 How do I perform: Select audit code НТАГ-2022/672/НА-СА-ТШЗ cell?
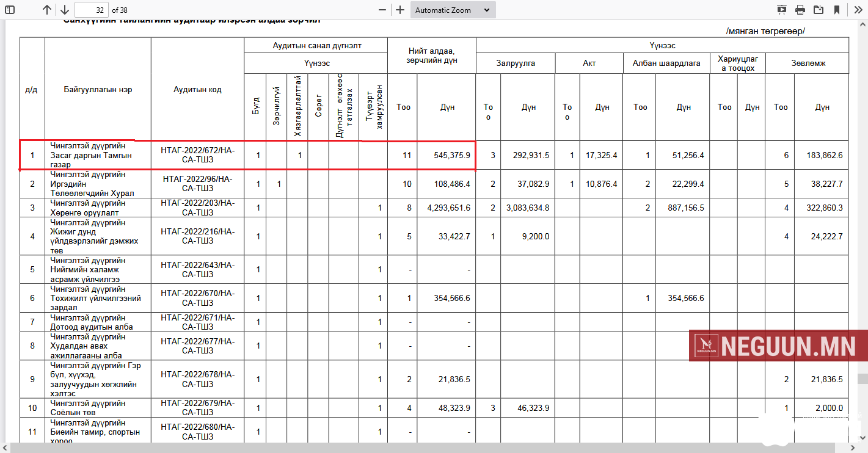197,155
